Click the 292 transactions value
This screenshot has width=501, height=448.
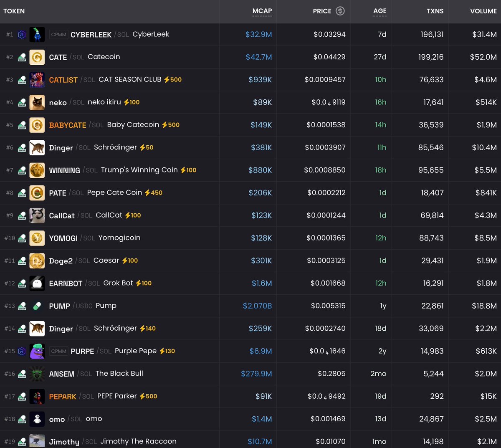(437, 396)
